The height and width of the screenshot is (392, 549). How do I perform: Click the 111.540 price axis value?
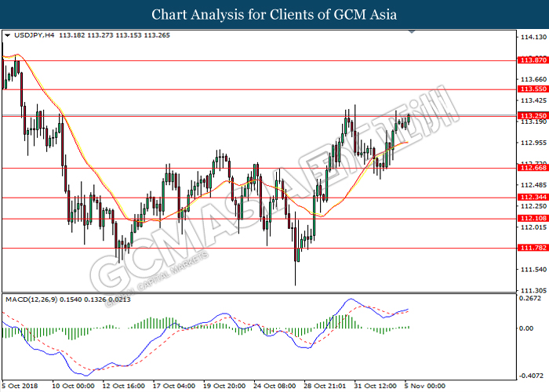tap(533, 270)
